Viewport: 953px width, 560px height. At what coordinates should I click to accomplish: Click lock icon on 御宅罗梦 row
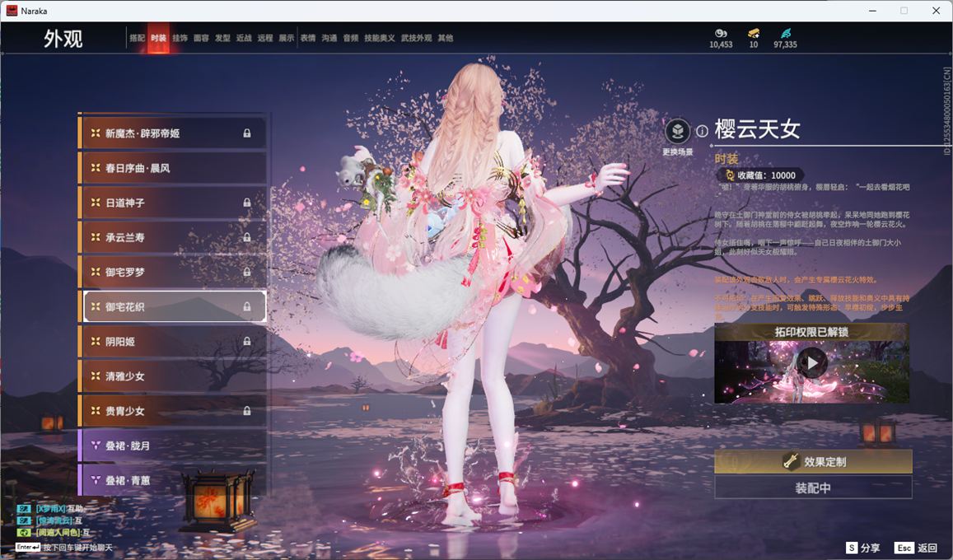click(x=247, y=272)
